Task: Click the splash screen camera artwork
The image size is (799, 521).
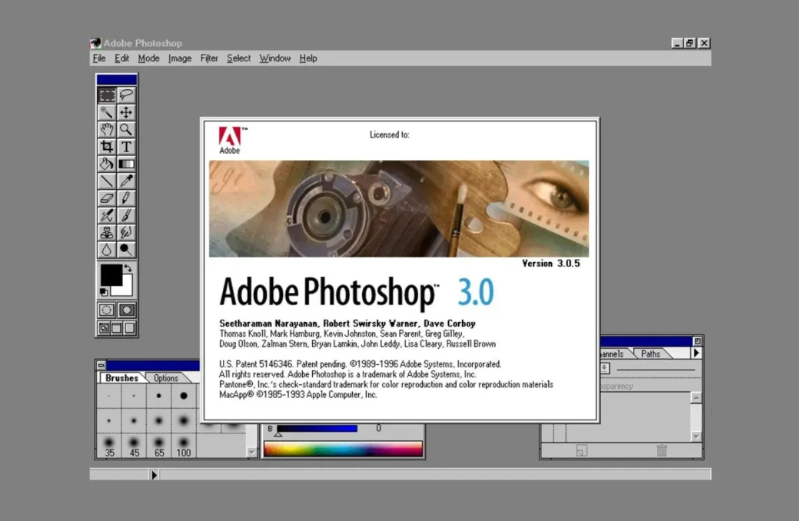Action: [398, 209]
